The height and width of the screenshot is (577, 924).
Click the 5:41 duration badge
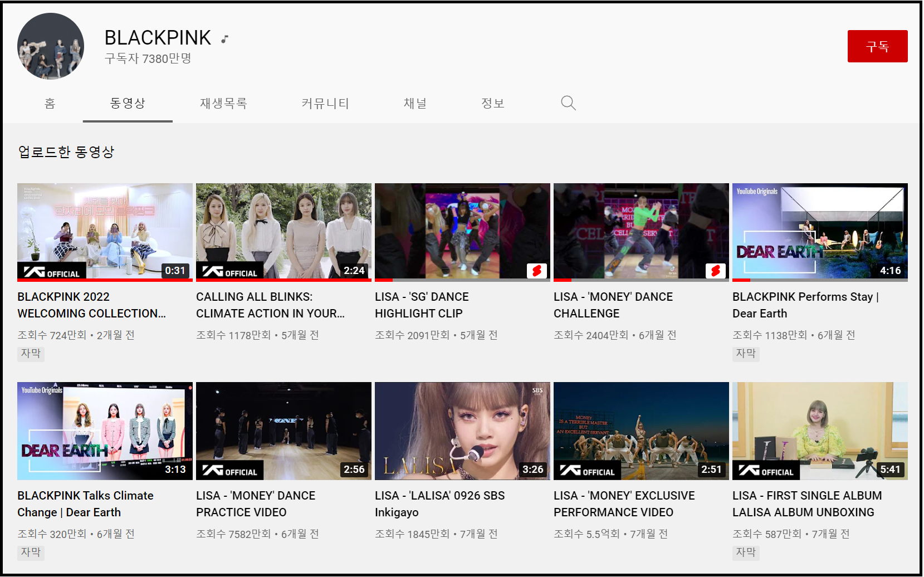(890, 470)
